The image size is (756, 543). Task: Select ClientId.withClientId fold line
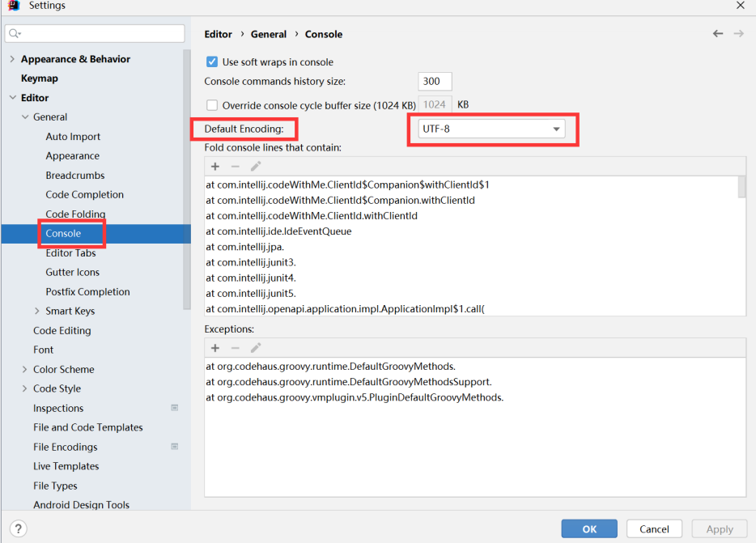pos(312,215)
